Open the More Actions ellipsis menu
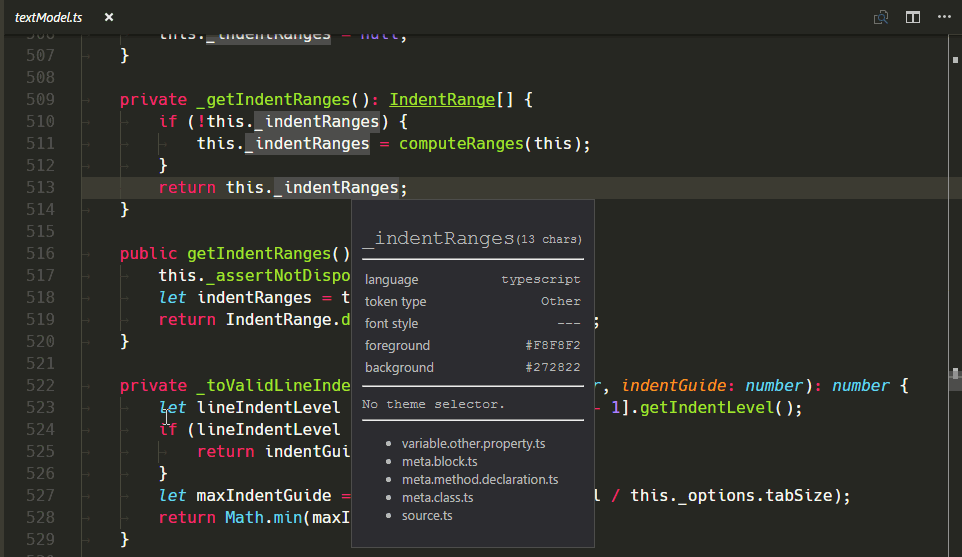962x557 pixels. coord(943,17)
